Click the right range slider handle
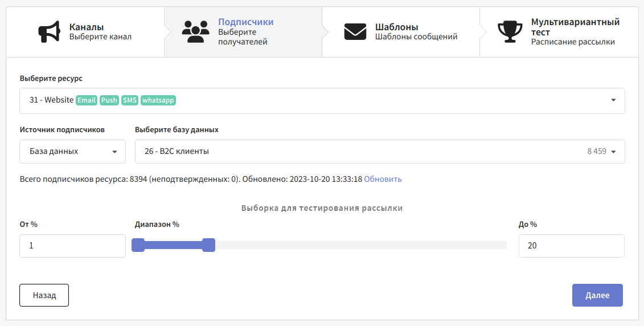This screenshot has height=326, width=644. click(x=209, y=245)
